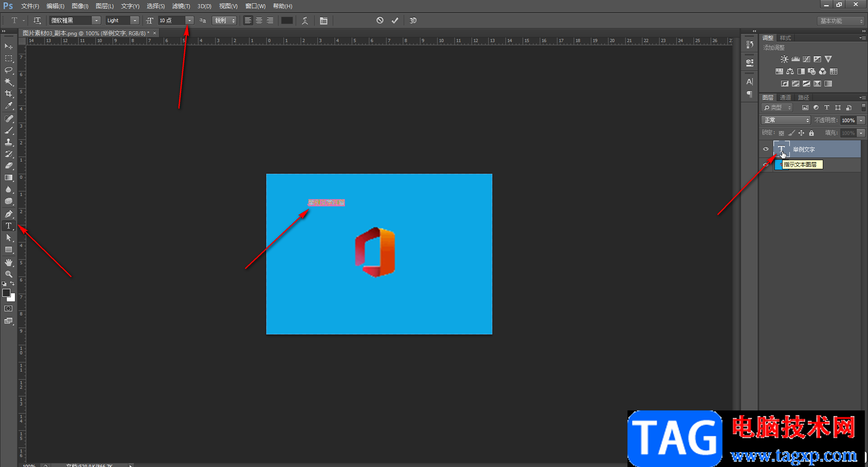Image resolution: width=868 pixels, height=467 pixels.
Task: Open the History panel icon
Action: 750,44
